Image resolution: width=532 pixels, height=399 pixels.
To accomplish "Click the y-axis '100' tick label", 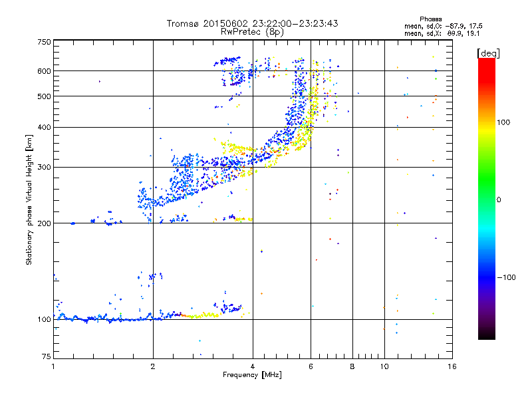I will pyautogui.click(x=44, y=320).
